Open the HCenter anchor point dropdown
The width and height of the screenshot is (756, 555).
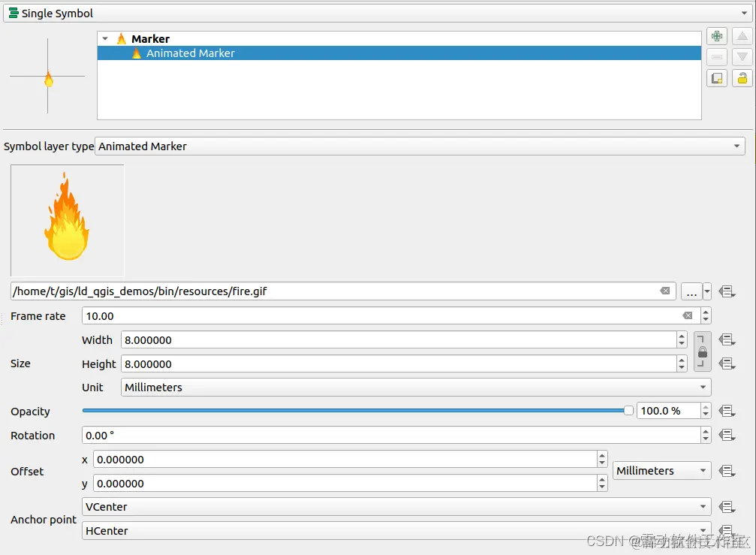click(x=396, y=531)
